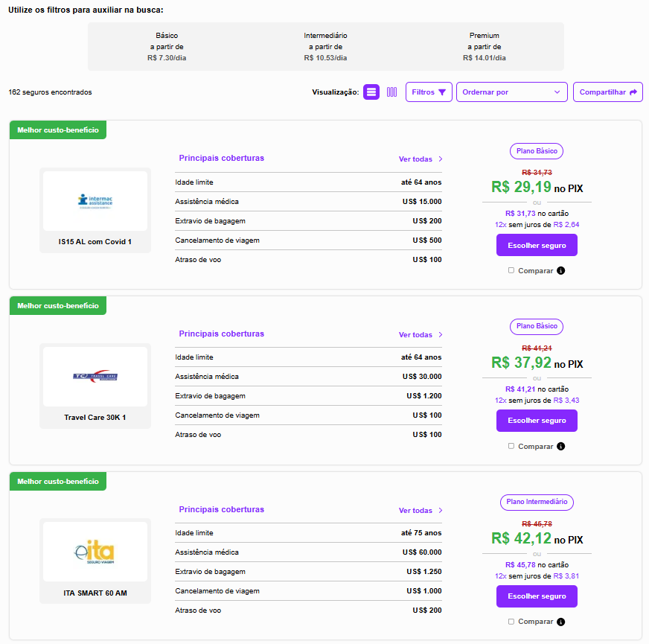Check Comparar for Travel Care 30K 1
This screenshot has height=644, width=649.
pos(511,446)
